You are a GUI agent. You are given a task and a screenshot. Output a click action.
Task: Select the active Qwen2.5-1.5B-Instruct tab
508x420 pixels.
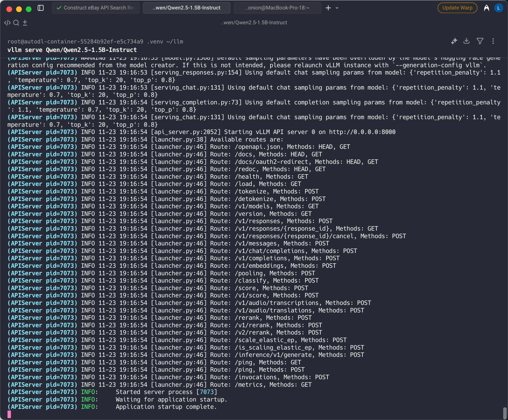tap(186, 8)
